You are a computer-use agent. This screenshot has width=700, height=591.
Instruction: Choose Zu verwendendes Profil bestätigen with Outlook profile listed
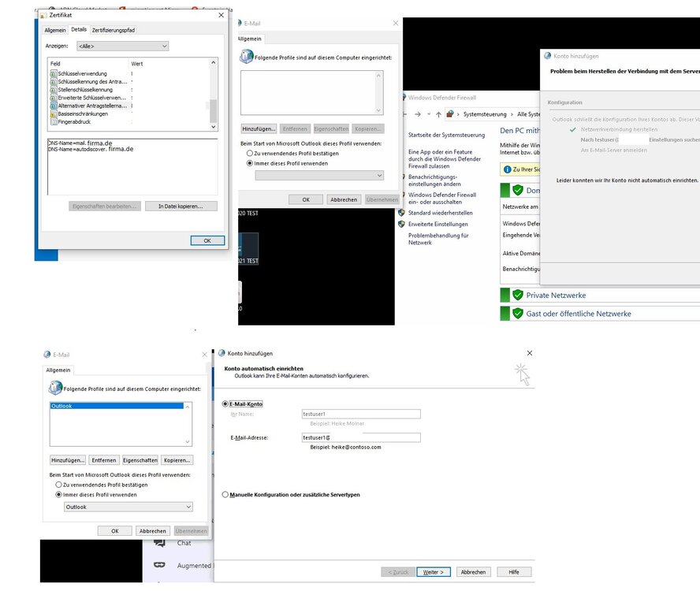tap(58, 485)
